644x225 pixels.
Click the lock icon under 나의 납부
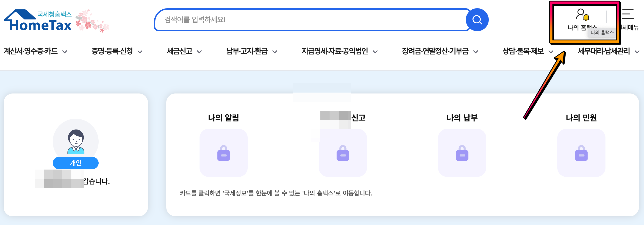462,153
